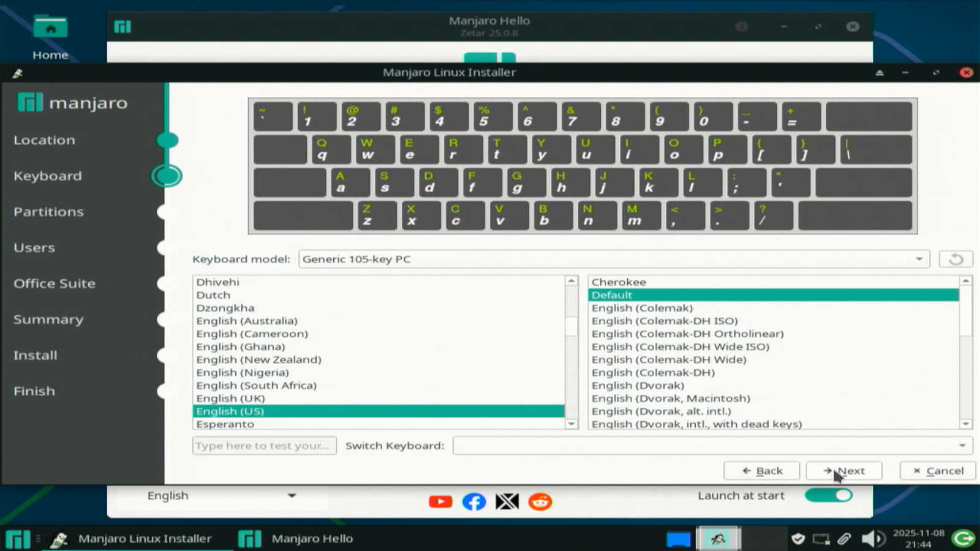
Task: Go to the Office Suite step in the sidebar
Action: pyautogui.click(x=55, y=283)
